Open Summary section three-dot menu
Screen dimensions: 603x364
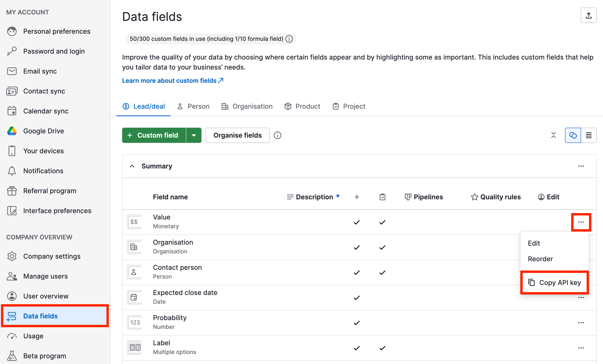(x=581, y=166)
